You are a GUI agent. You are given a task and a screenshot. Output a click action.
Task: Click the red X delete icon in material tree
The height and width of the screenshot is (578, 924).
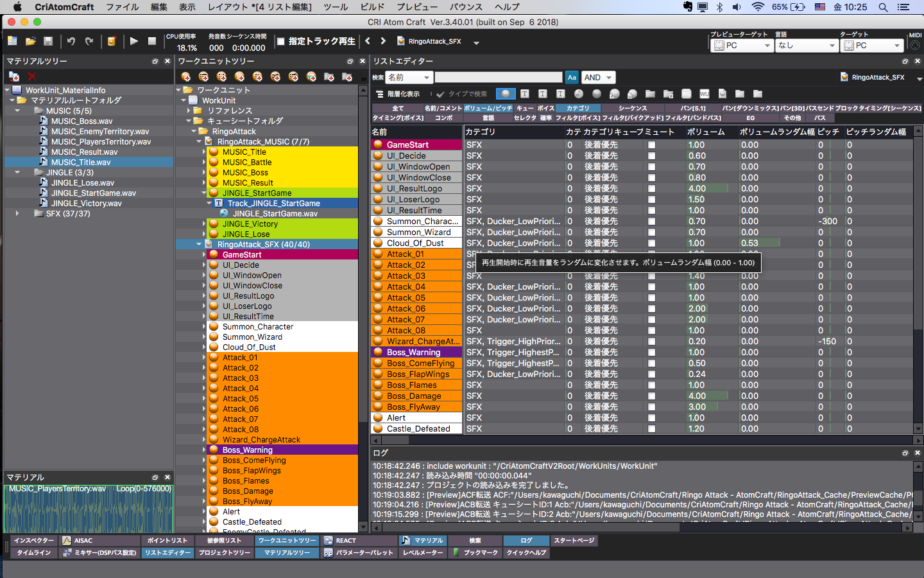[31, 76]
